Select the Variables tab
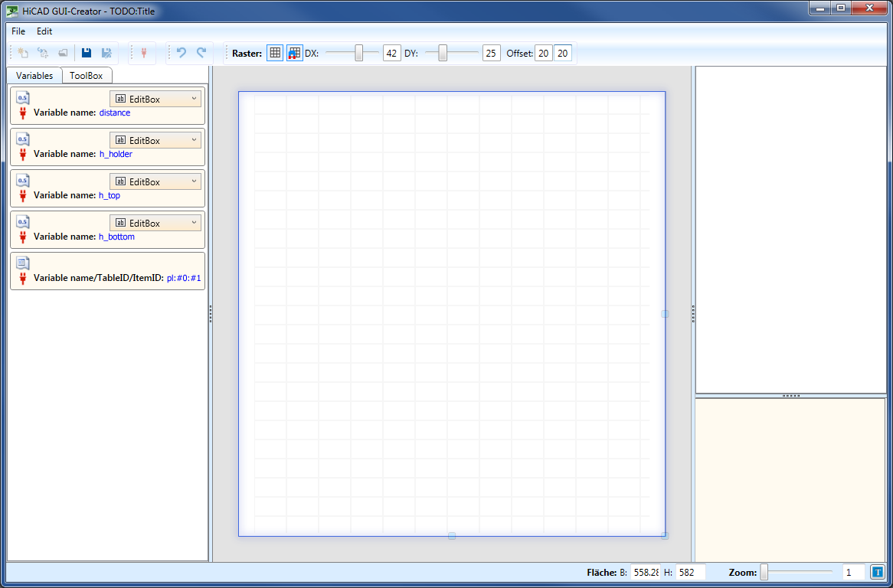The height and width of the screenshot is (588, 893). click(x=34, y=76)
